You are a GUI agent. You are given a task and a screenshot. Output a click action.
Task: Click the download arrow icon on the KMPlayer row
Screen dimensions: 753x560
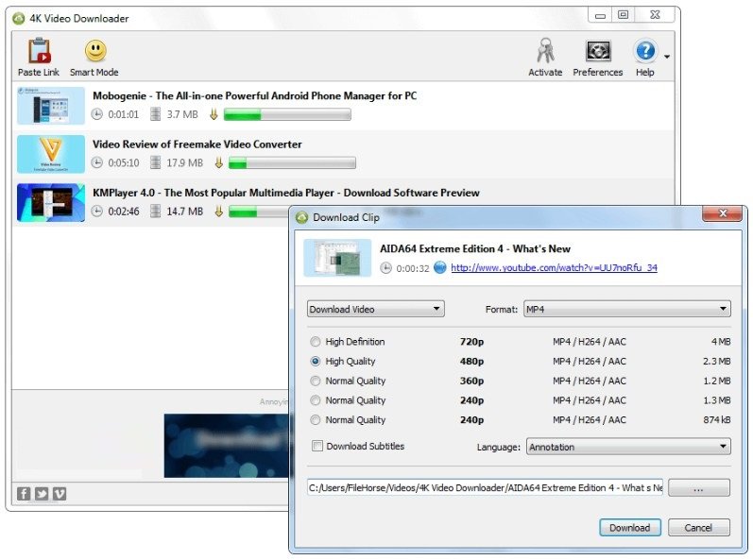point(219,212)
